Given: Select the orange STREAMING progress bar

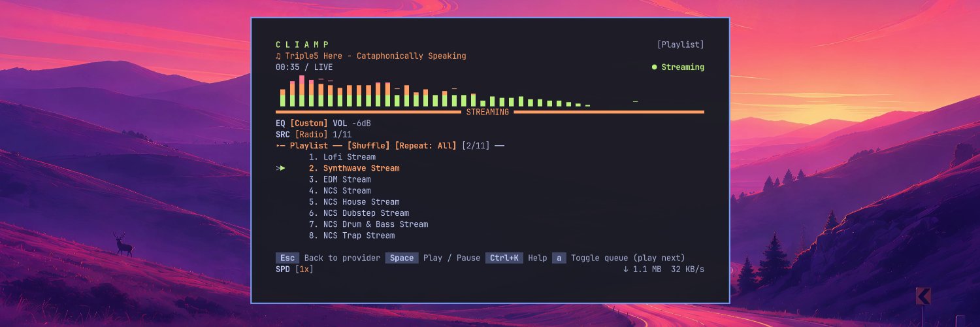Looking at the screenshot, I should pos(490,112).
